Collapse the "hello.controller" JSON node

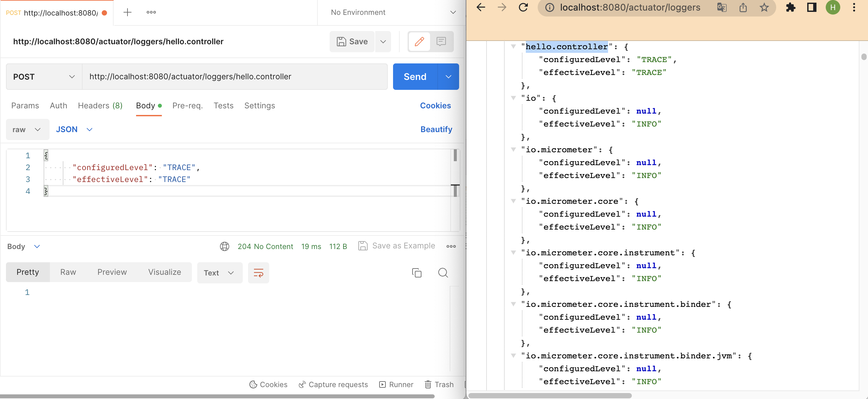pyautogui.click(x=513, y=47)
